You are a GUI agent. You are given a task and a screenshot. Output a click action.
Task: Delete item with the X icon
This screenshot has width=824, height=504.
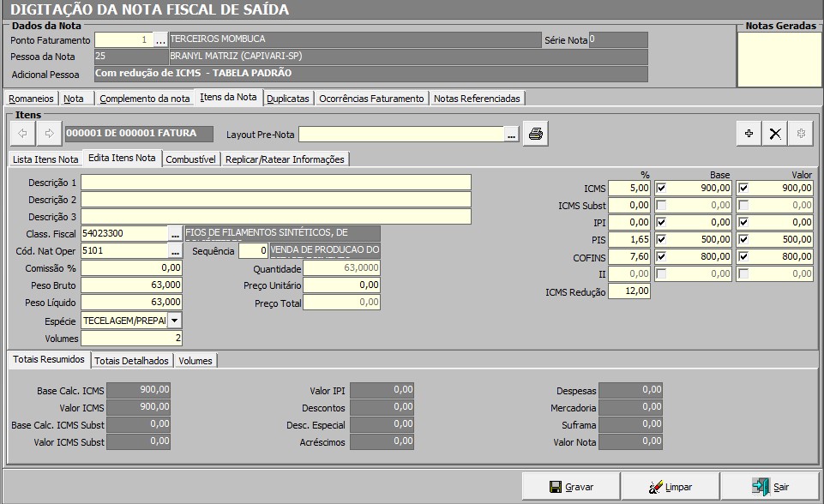click(775, 134)
